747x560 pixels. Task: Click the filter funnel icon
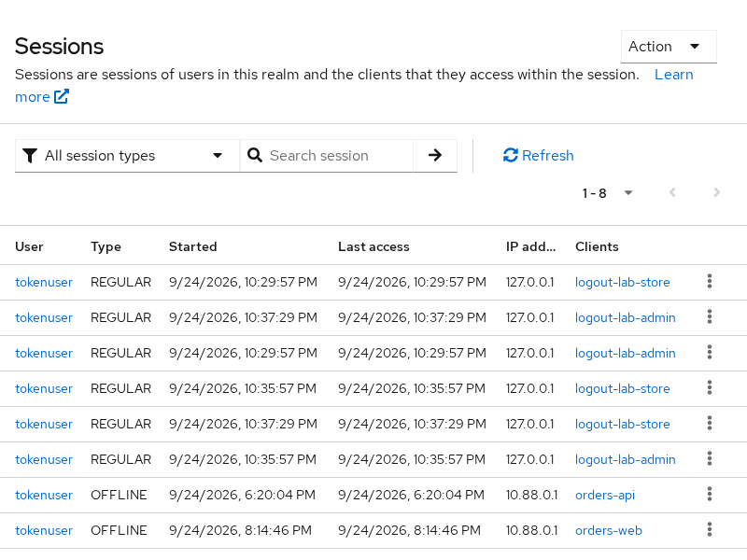pyautogui.click(x=30, y=156)
